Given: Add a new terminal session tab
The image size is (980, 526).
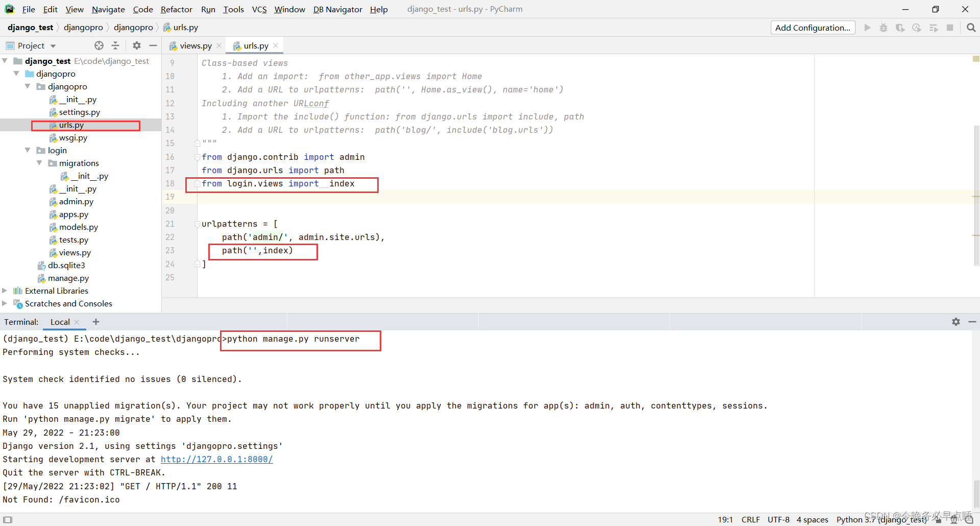Looking at the screenshot, I should tap(96, 322).
